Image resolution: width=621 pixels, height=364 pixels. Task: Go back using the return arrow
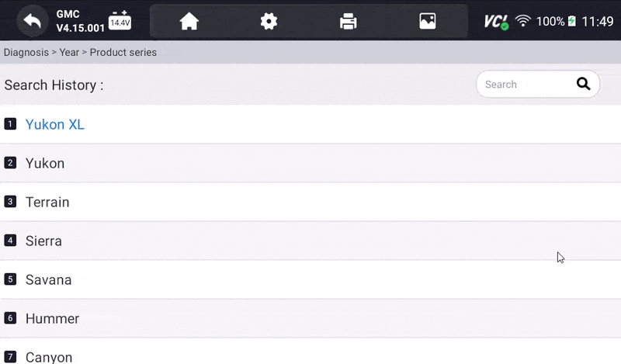point(32,21)
